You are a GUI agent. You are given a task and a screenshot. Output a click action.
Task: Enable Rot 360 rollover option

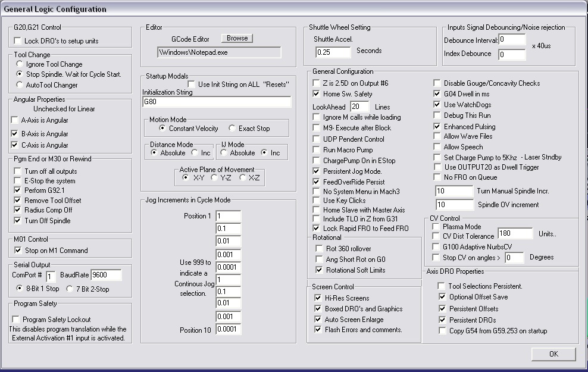(318, 249)
